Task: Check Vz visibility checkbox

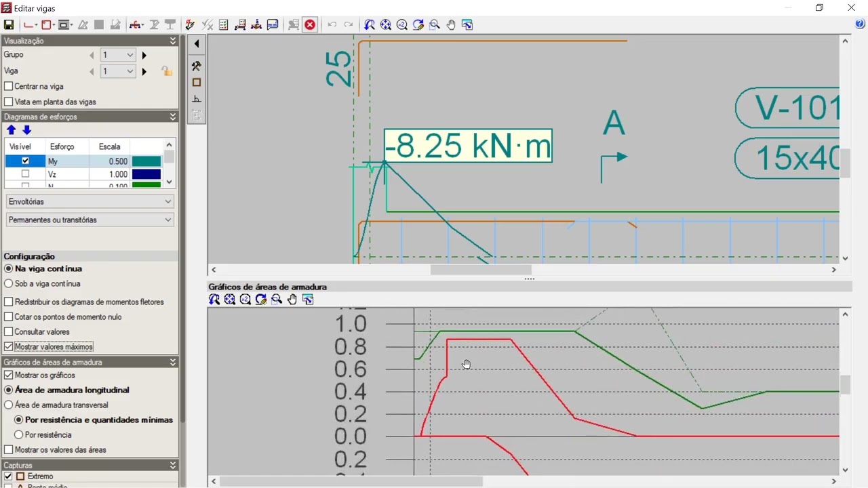Action: point(25,174)
